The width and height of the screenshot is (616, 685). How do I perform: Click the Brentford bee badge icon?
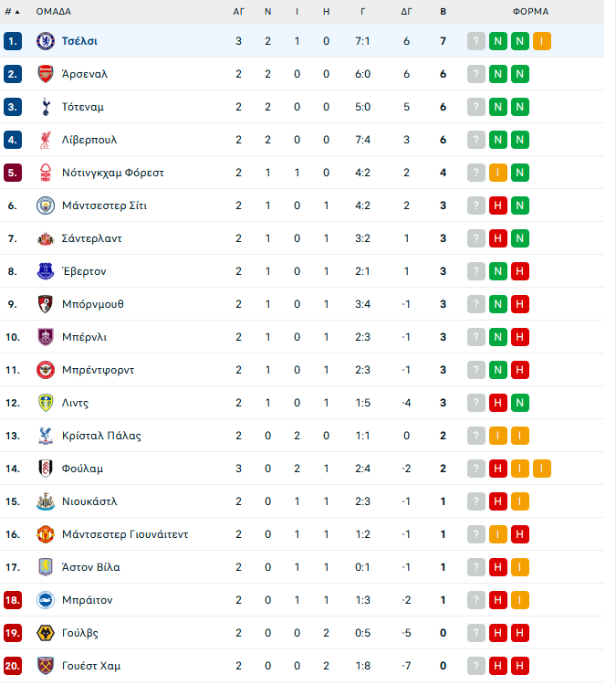tap(46, 370)
